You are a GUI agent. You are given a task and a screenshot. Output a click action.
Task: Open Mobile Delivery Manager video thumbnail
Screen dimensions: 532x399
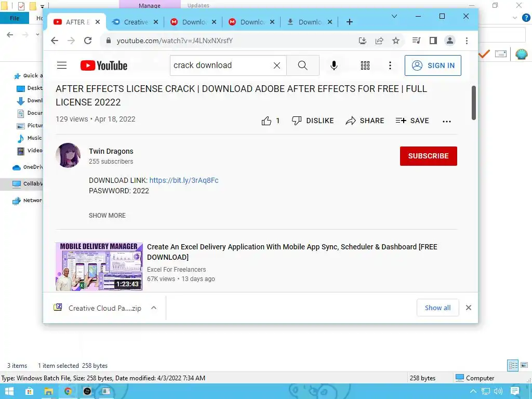tap(99, 267)
